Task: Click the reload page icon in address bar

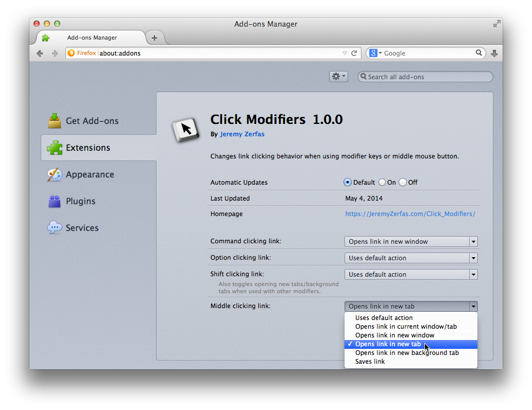Action: coord(354,53)
